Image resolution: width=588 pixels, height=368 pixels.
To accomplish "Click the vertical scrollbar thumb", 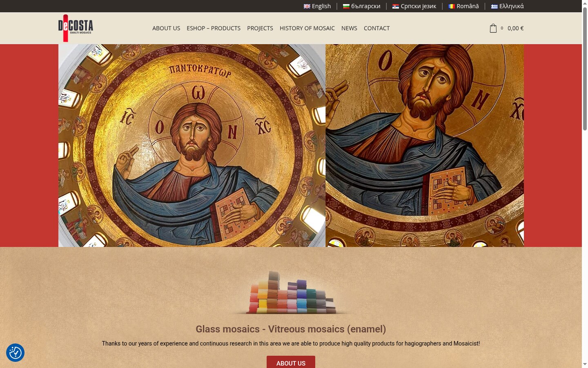I will tap(585, 69).
